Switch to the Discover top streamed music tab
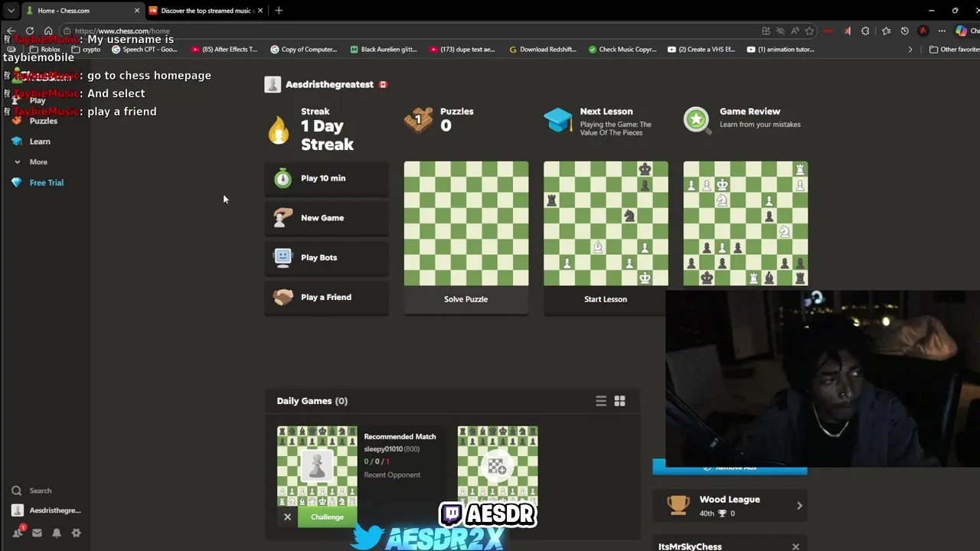This screenshot has width=980, height=551. (x=207, y=11)
